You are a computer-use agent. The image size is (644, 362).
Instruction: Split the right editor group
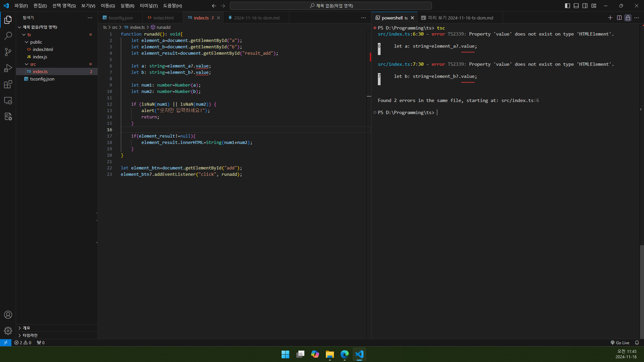point(619,18)
